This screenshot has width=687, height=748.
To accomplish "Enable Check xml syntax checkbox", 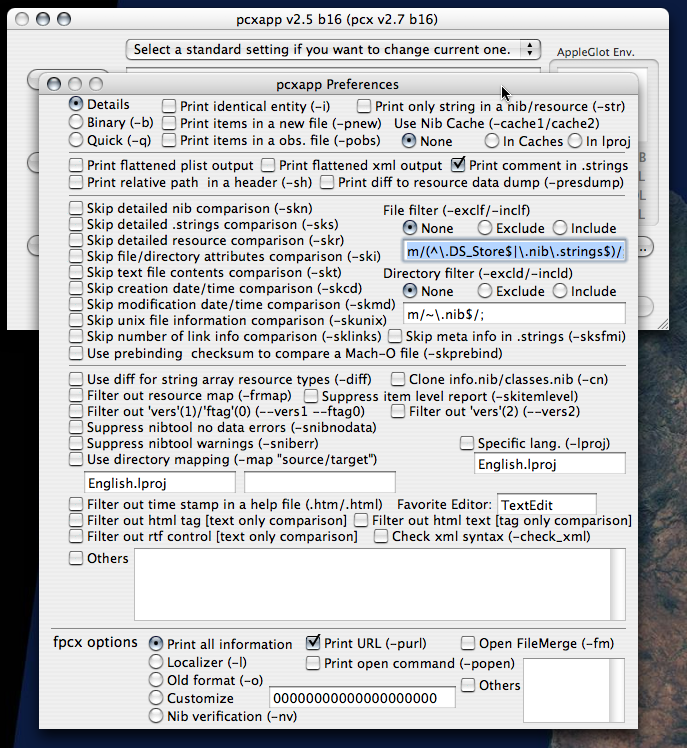I will [381, 537].
